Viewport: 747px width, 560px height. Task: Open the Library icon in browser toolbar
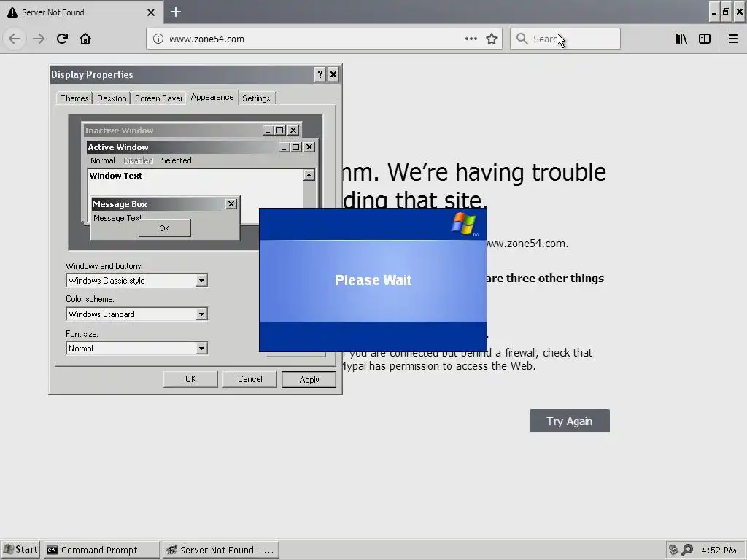[x=681, y=39]
